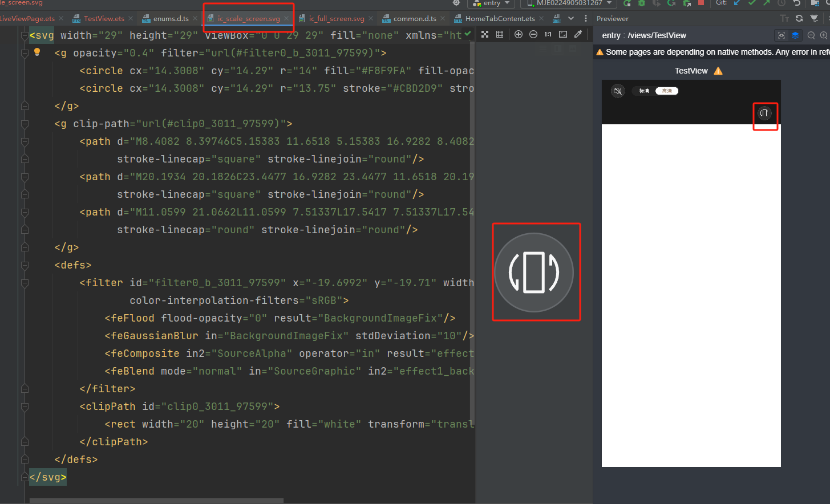The image size is (830, 504).
Task: Open the run configuration settings gear
Action: click(456, 3)
